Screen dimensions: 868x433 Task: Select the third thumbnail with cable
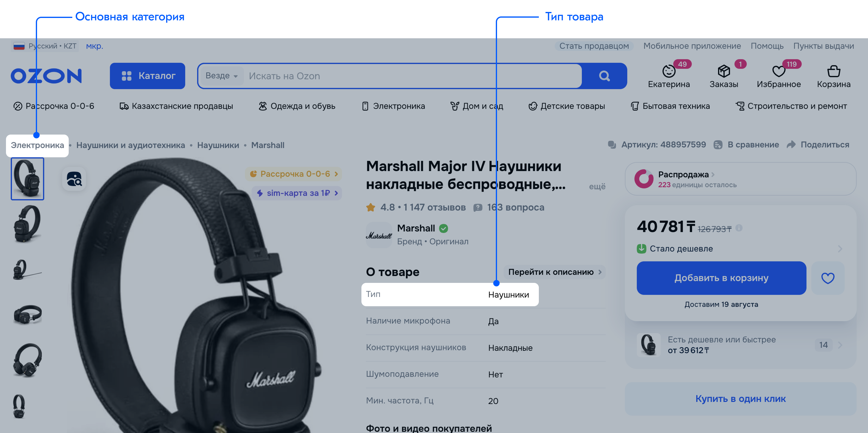27,269
